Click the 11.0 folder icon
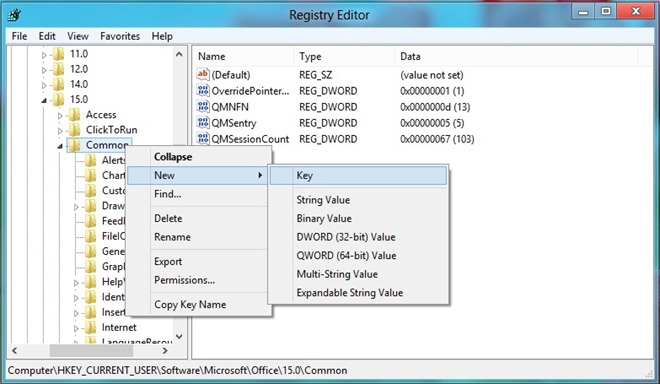 pos(59,54)
